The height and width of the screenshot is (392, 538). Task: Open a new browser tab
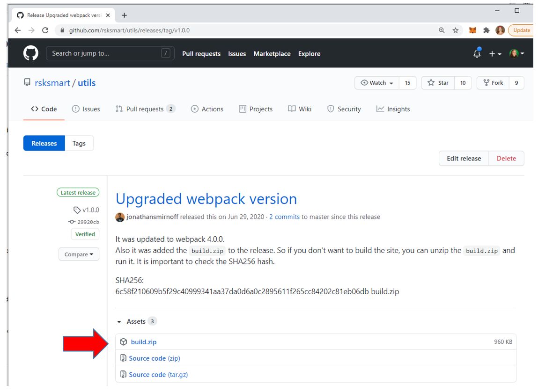pyautogui.click(x=124, y=15)
